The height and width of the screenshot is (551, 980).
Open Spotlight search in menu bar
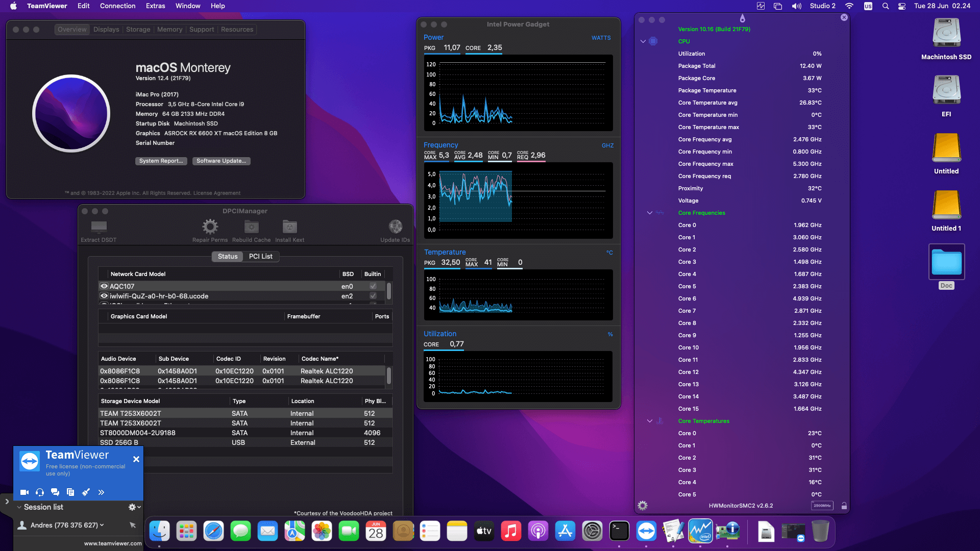(x=886, y=6)
